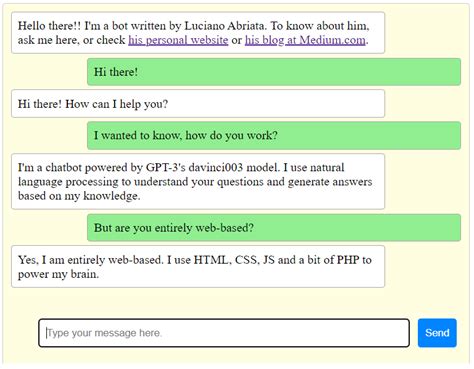This screenshot has width=474, height=369.
Task: Click the GPT-3 davinci003 bot answer bubble
Action: (198, 181)
